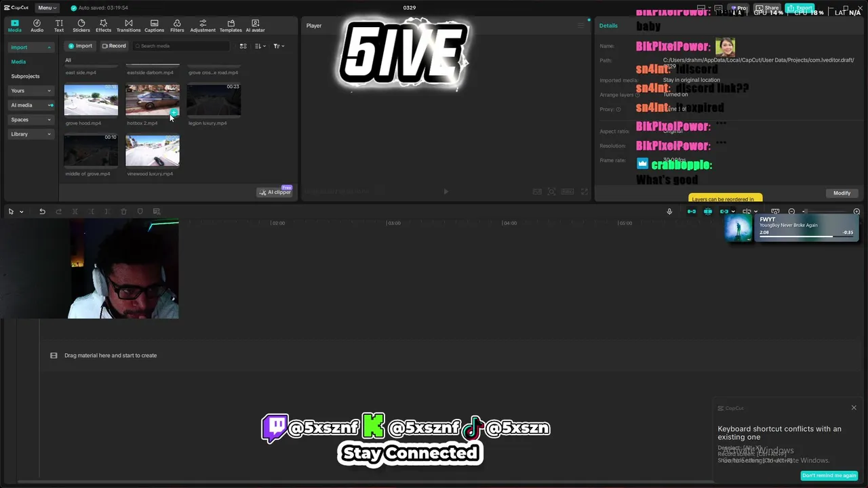Image resolution: width=868 pixels, height=488 pixels.
Task: Open the AI clipper tool
Action: (x=275, y=192)
